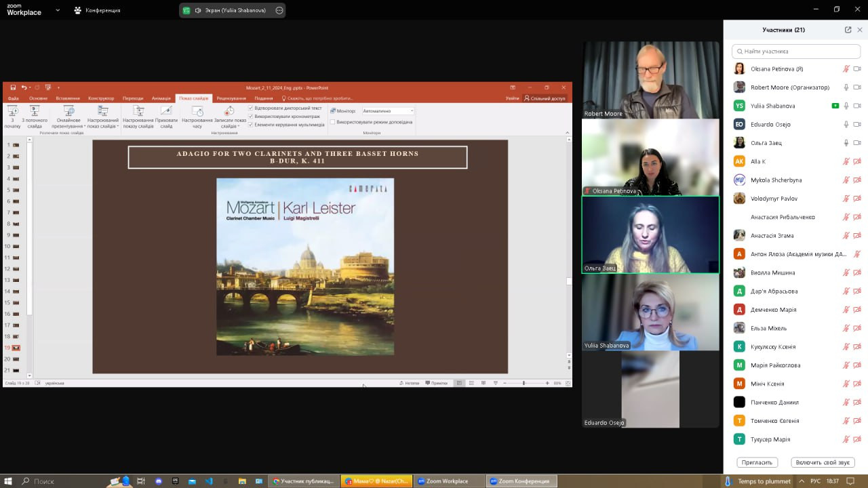Click Oksana Petinova's muted microphone icon

point(846,69)
